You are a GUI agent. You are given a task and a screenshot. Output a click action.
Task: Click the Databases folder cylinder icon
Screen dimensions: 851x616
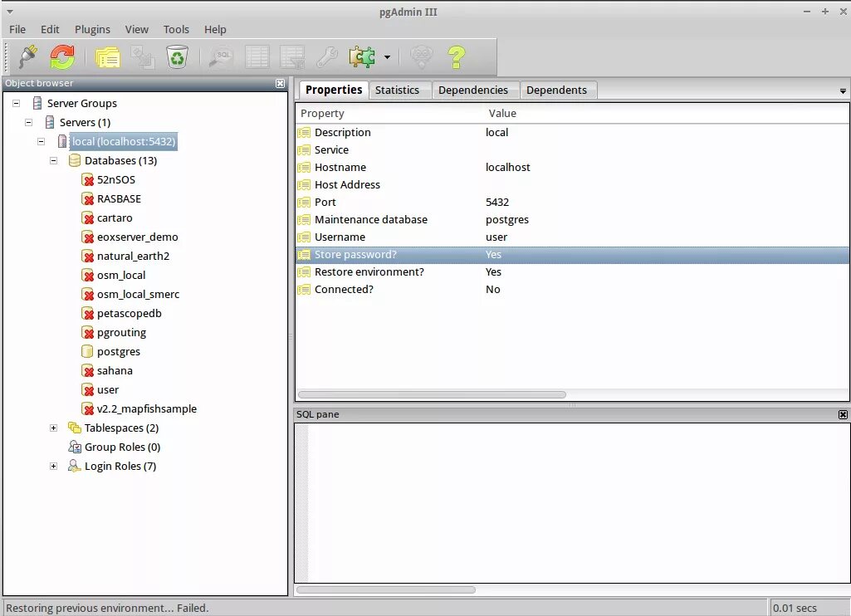tap(75, 161)
